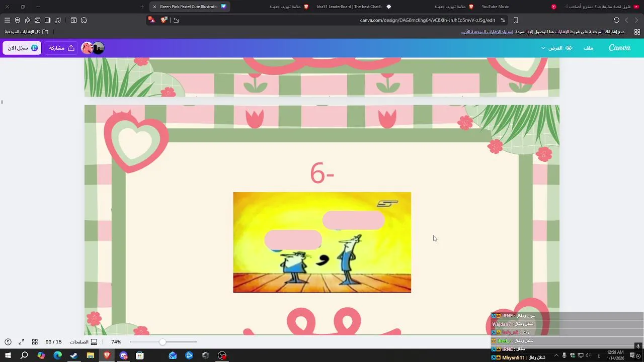Screen dimensions: 644x362
Task: Show hidden system tray icons chevron
Action: click(x=556, y=355)
